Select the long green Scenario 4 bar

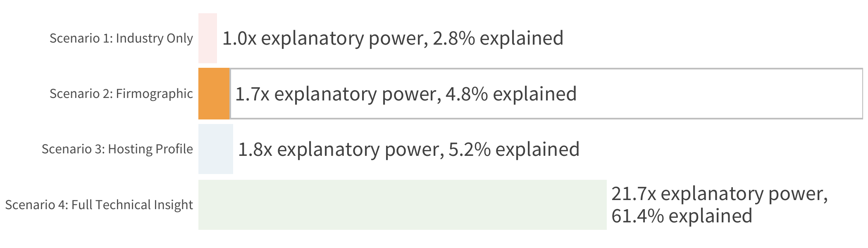tap(402, 205)
